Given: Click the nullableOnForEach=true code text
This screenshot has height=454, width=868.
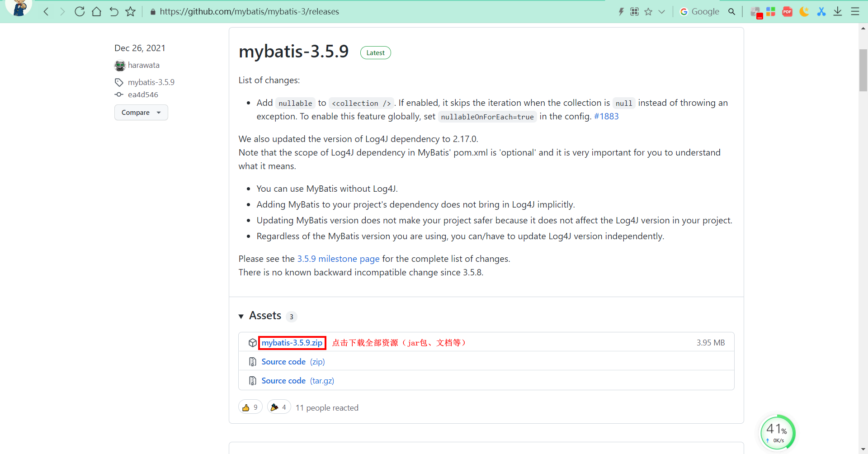Looking at the screenshot, I should coord(487,117).
